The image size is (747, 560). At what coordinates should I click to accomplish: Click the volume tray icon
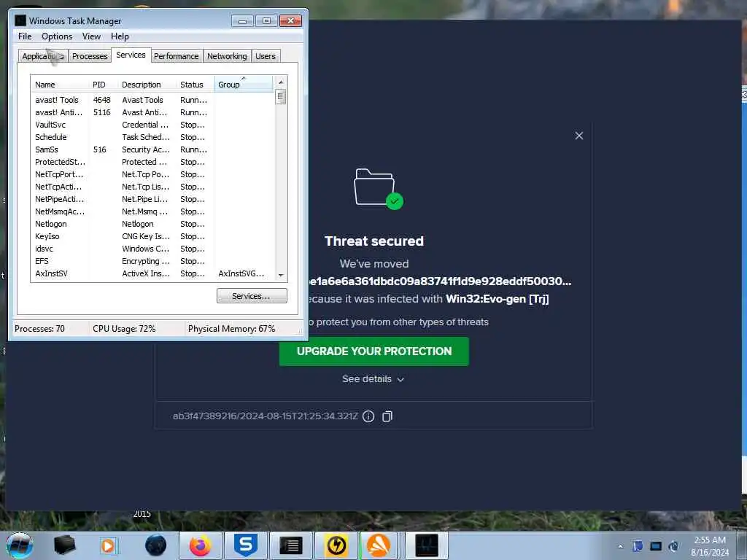pyautogui.click(x=673, y=546)
